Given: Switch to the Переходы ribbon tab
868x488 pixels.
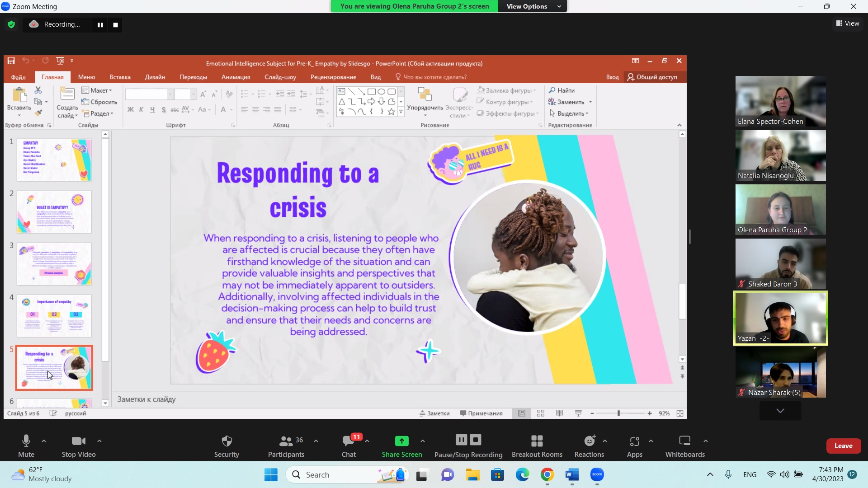Looking at the screenshot, I should (193, 77).
